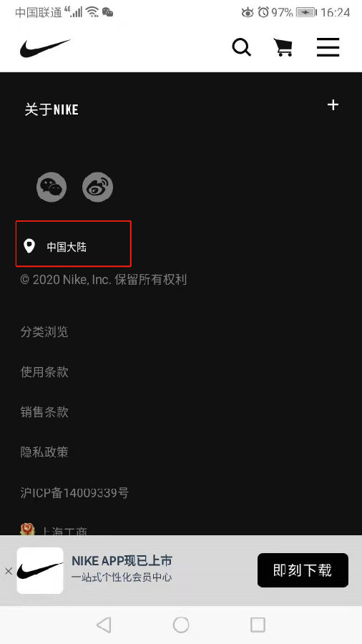Open the hamburger menu

coord(328,47)
